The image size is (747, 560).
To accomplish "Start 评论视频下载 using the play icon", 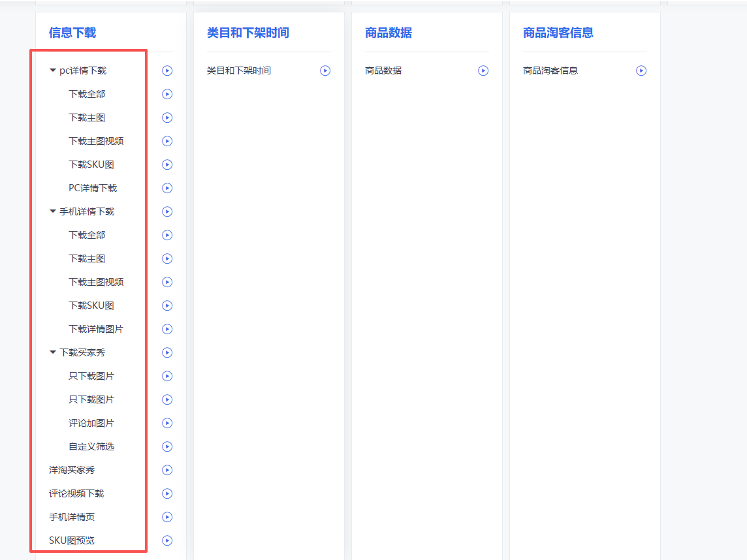I will point(167,493).
